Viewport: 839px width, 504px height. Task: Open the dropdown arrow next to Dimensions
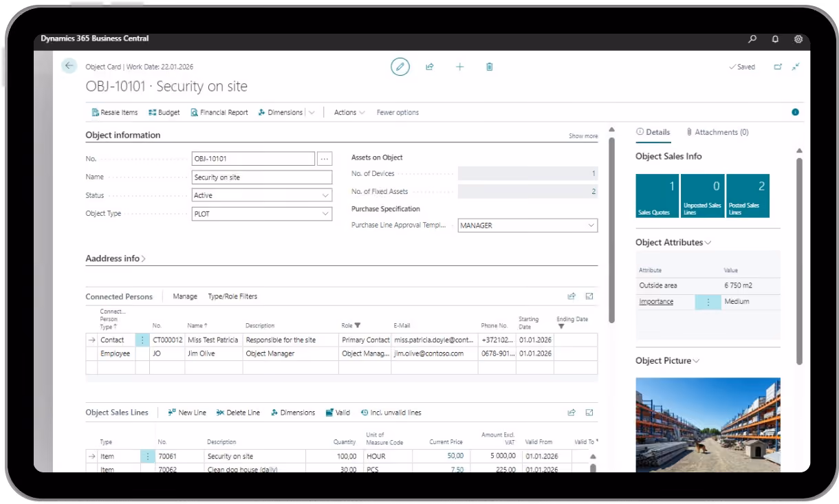(312, 112)
